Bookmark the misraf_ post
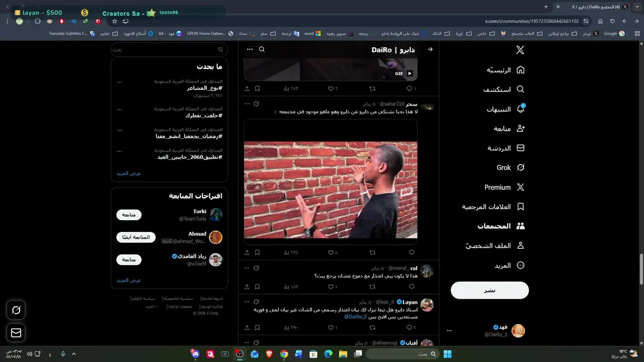Image resolution: width=644 pixels, height=362 pixels. pyautogui.click(x=257, y=287)
